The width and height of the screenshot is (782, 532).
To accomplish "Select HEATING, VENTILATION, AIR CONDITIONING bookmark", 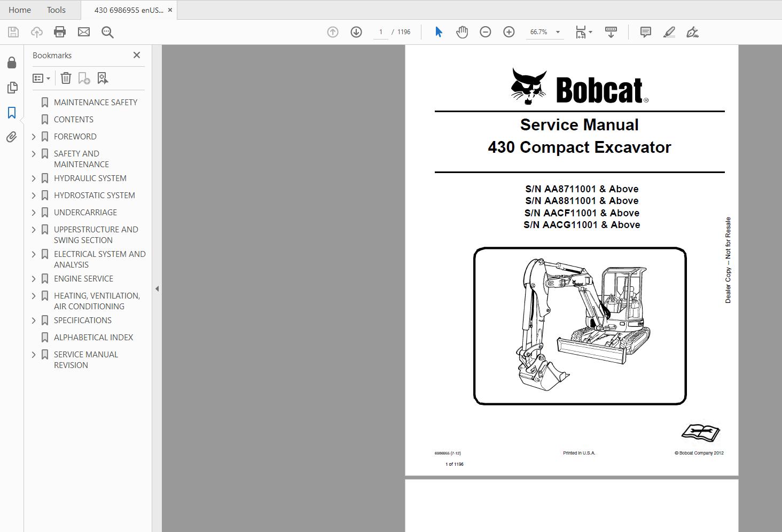I will click(x=97, y=301).
